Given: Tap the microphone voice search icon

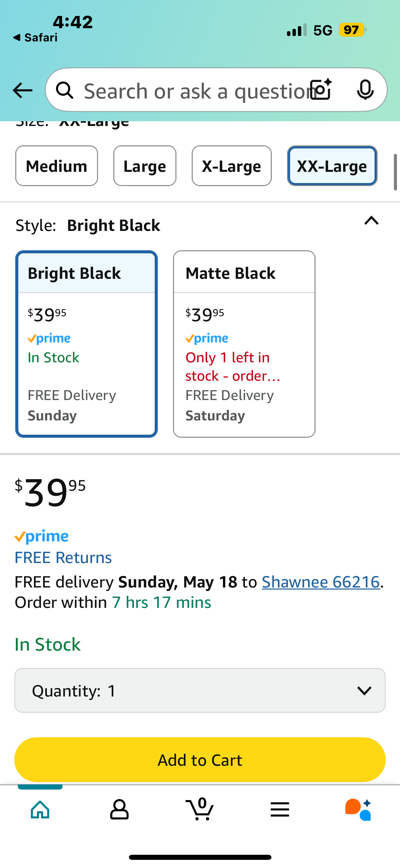Looking at the screenshot, I should (x=365, y=90).
